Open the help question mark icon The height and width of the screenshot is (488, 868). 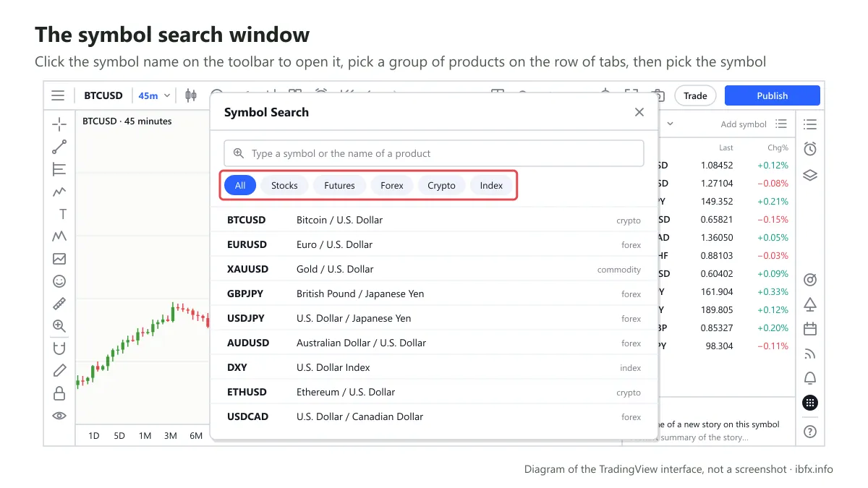pyautogui.click(x=810, y=432)
